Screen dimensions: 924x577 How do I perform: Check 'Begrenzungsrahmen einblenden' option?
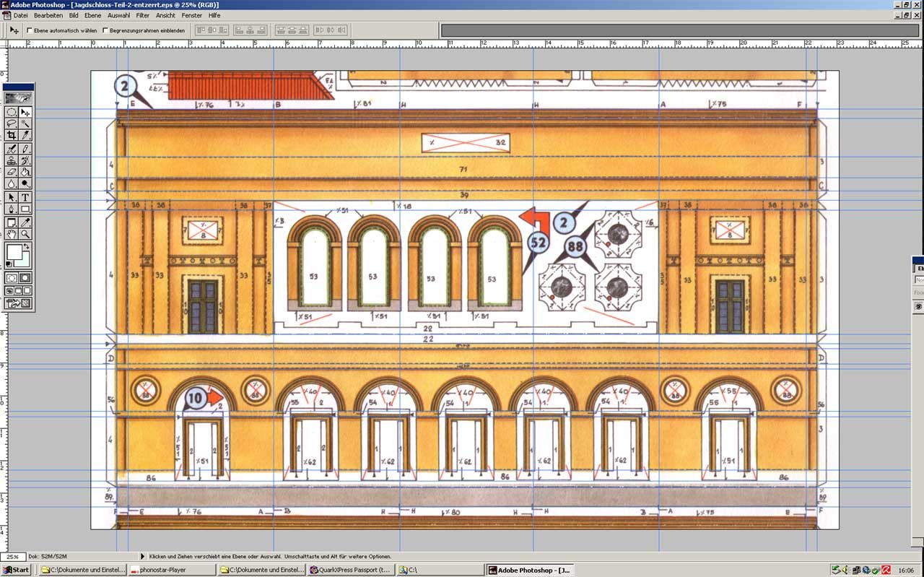[105, 30]
